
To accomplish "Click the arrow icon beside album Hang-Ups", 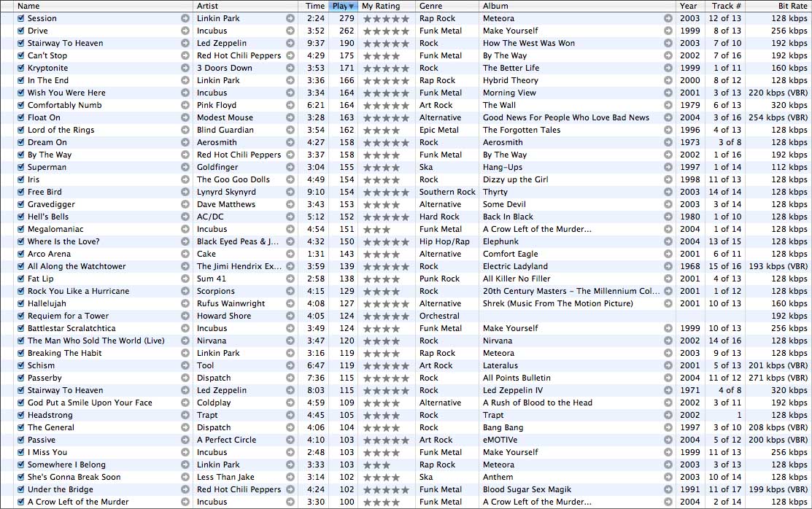I will coord(668,167).
